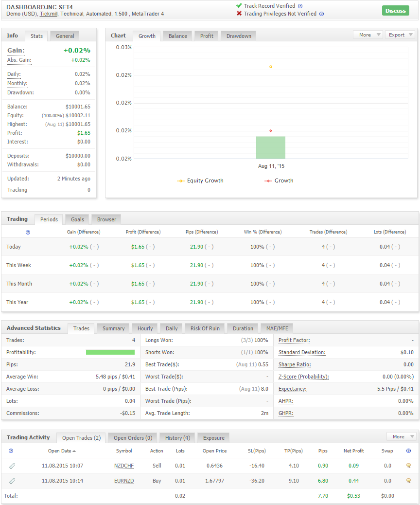Click help icon next to Track Record Verified
This screenshot has height=505, width=420.
300,6
